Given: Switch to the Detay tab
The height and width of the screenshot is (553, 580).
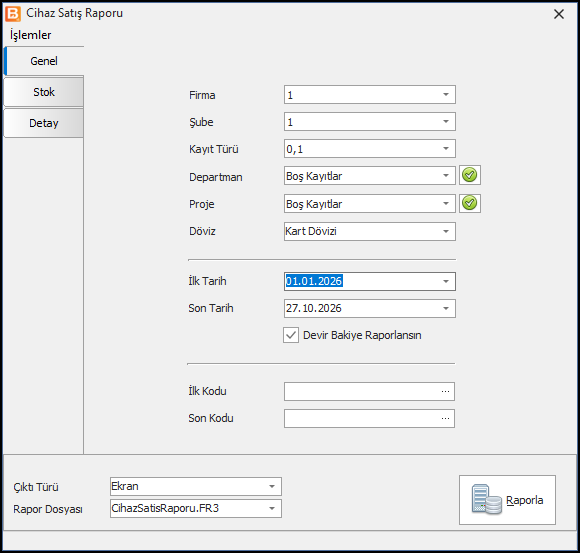Looking at the screenshot, I should (x=44, y=123).
